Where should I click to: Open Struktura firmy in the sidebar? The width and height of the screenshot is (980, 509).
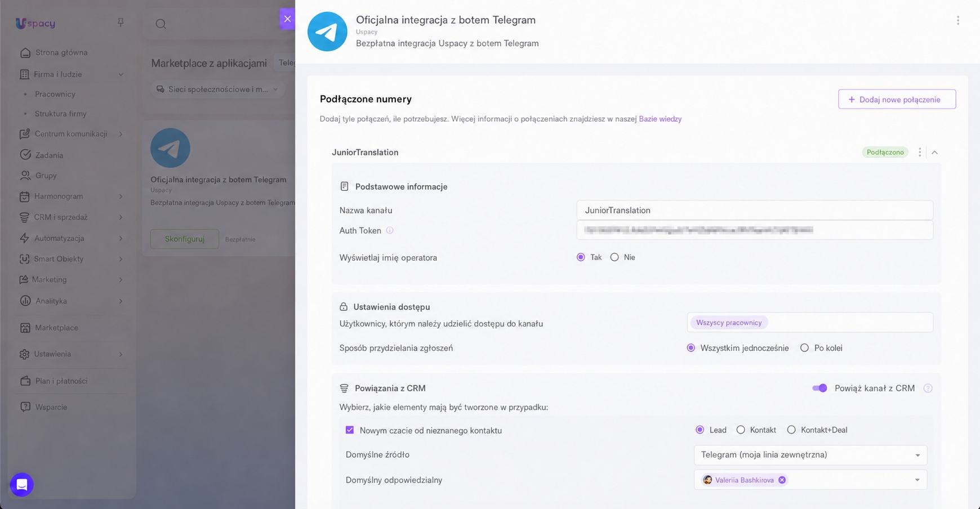(60, 114)
